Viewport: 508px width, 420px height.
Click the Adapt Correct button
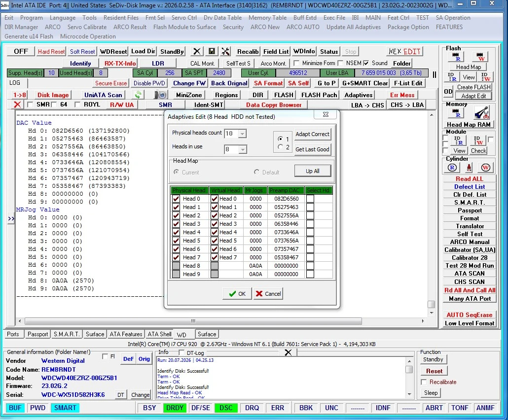pos(312,134)
